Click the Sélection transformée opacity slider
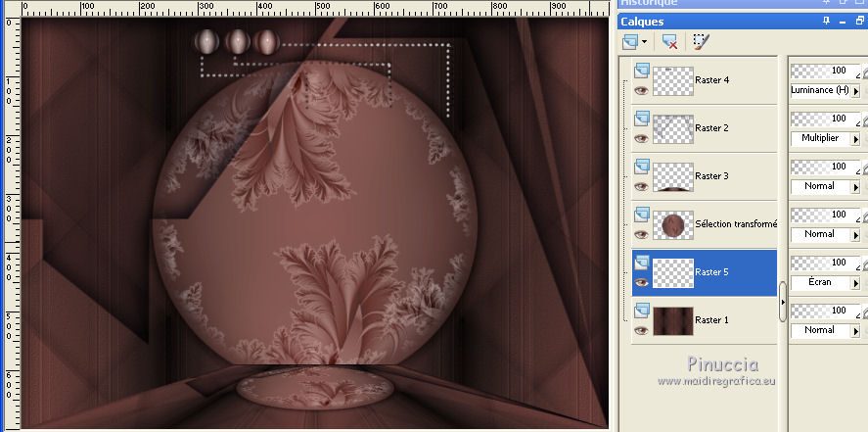The width and height of the screenshot is (868, 432). click(x=825, y=215)
